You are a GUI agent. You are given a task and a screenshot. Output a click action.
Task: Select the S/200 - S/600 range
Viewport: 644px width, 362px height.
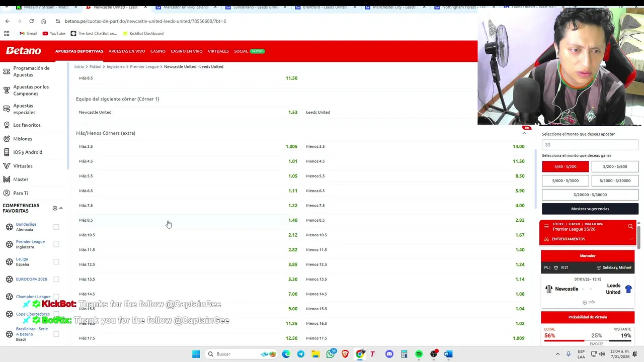615,166
